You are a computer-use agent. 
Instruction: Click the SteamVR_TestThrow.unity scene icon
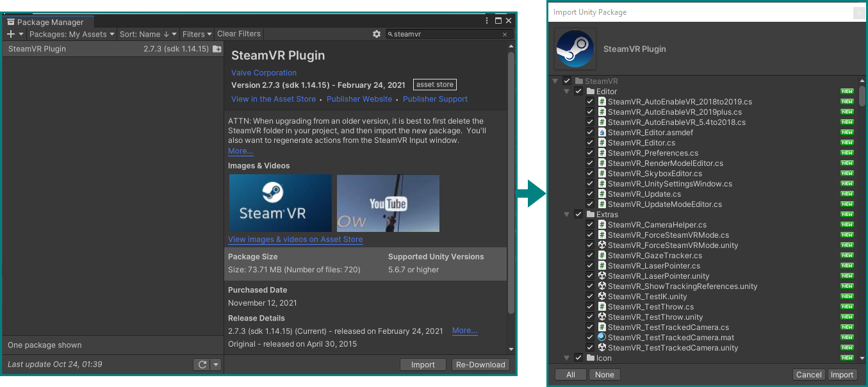click(x=602, y=317)
